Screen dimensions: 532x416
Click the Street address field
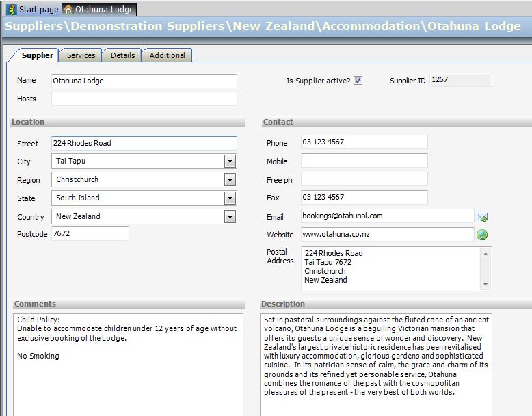click(144, 143)
